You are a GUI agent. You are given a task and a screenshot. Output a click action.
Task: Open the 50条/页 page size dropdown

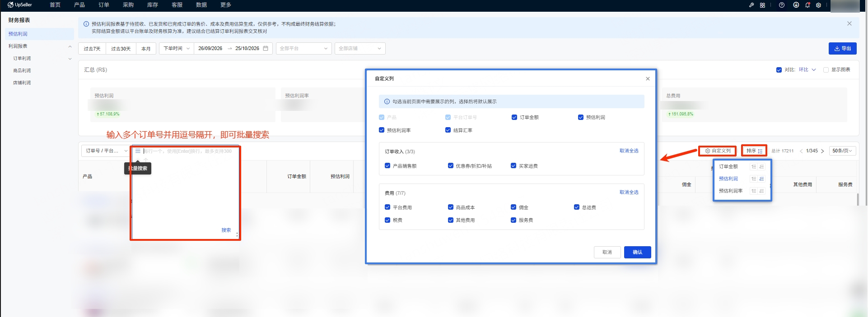tap(842, 151)
